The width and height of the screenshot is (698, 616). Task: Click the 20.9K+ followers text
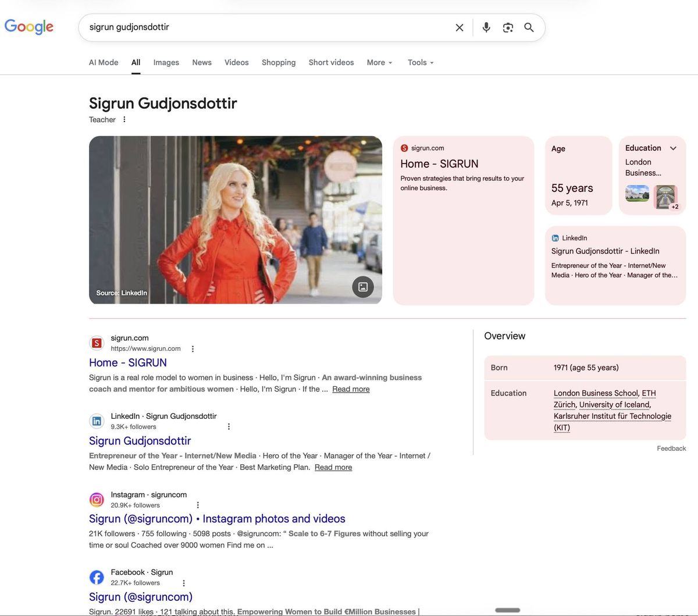point(135,505)
